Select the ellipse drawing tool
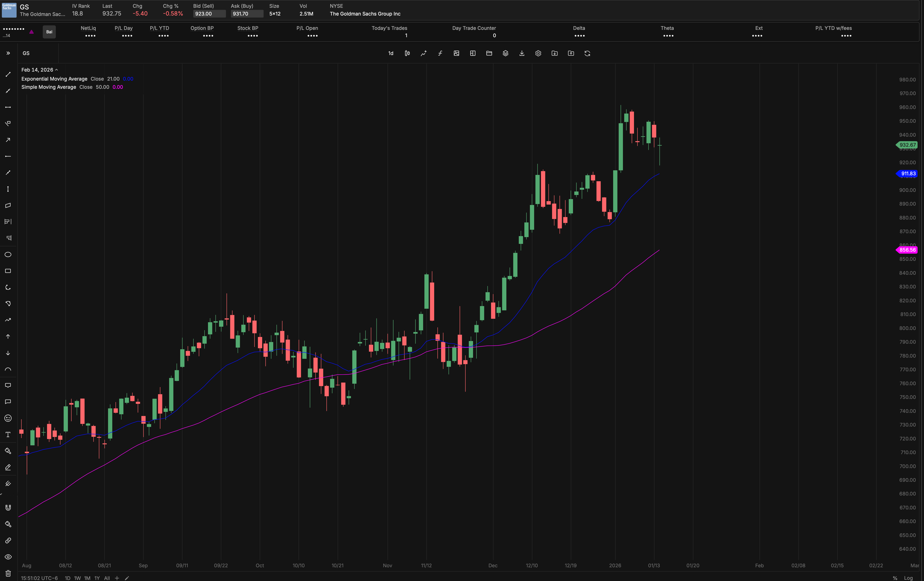This screenshot has height=581, width=924. click(8, 254)
